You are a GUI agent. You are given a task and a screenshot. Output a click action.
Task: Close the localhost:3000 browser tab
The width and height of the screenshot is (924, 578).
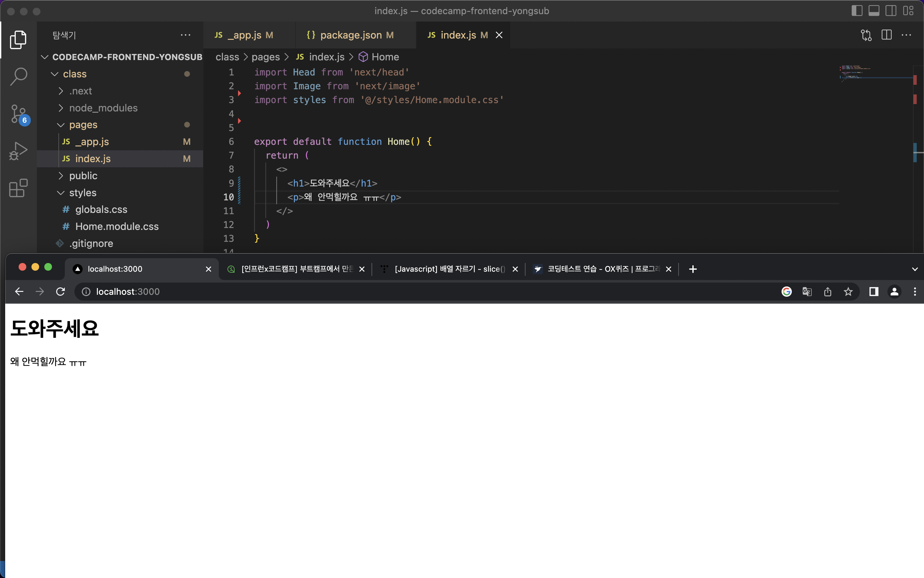(x=209, y=269)
